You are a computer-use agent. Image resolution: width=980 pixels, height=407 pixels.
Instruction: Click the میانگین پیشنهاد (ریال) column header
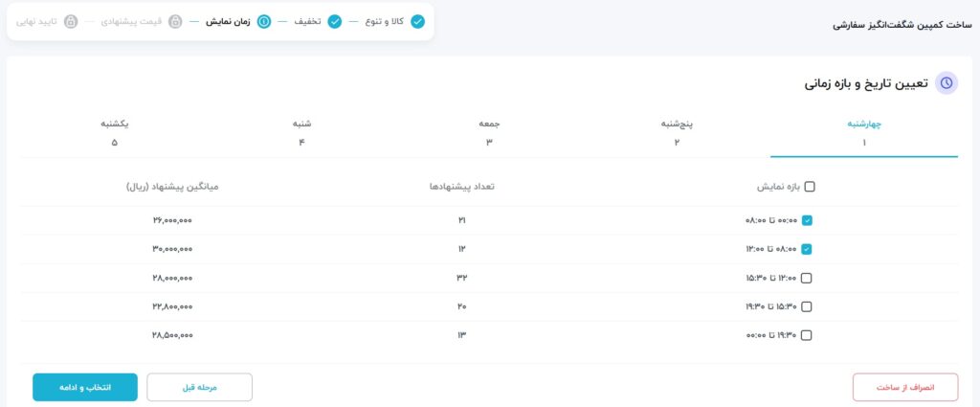[x=172, y=187]
